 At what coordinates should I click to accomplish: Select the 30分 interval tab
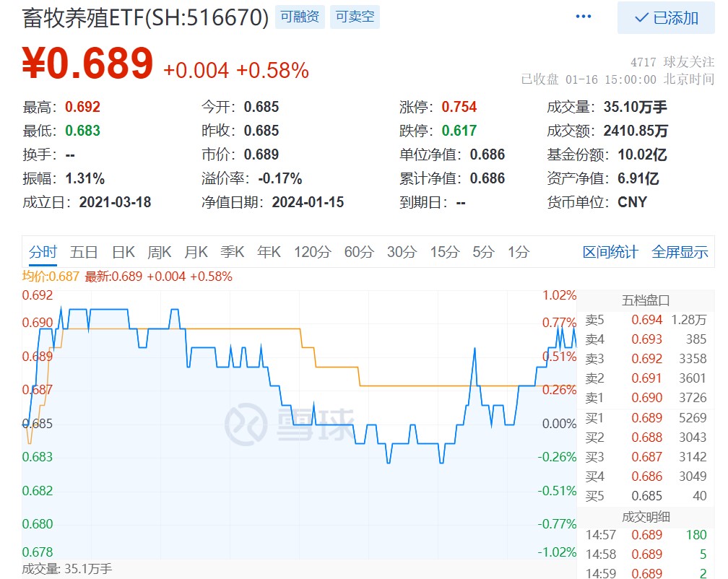[402, 252]
